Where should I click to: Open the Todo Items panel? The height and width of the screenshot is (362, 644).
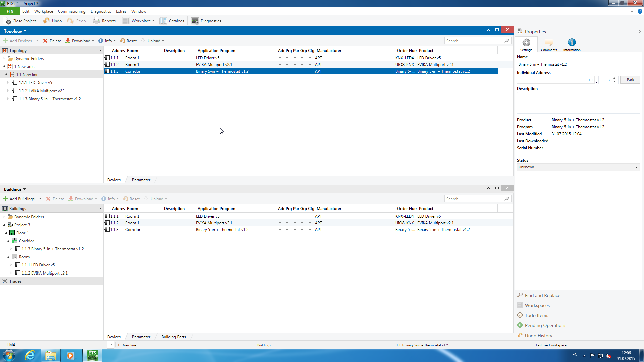point(536,315)
